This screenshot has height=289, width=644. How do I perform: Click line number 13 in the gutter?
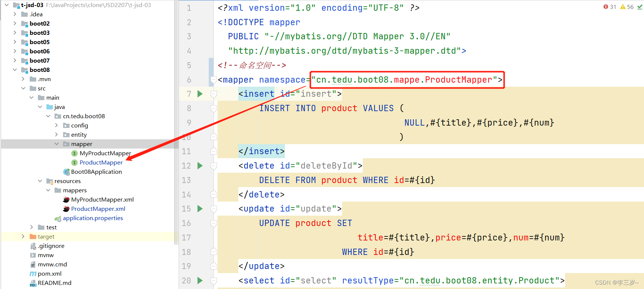[x=186, y=180]
